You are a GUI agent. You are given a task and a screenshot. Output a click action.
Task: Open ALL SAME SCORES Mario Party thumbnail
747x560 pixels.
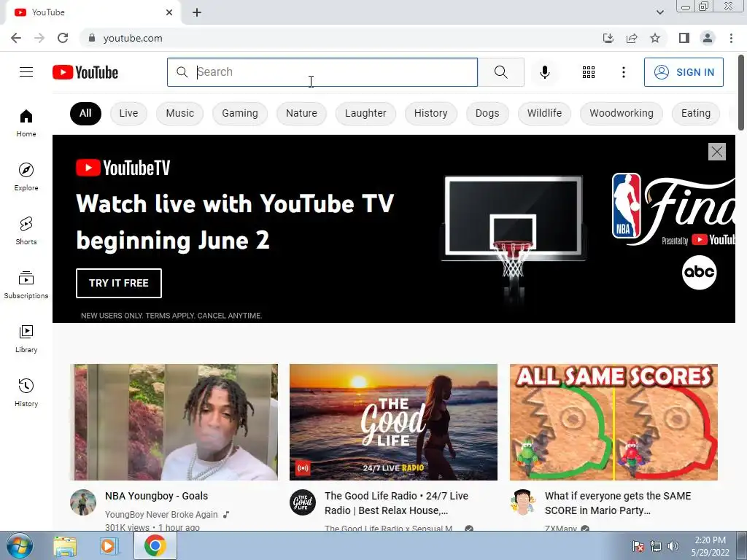click(x=614, y=422)
